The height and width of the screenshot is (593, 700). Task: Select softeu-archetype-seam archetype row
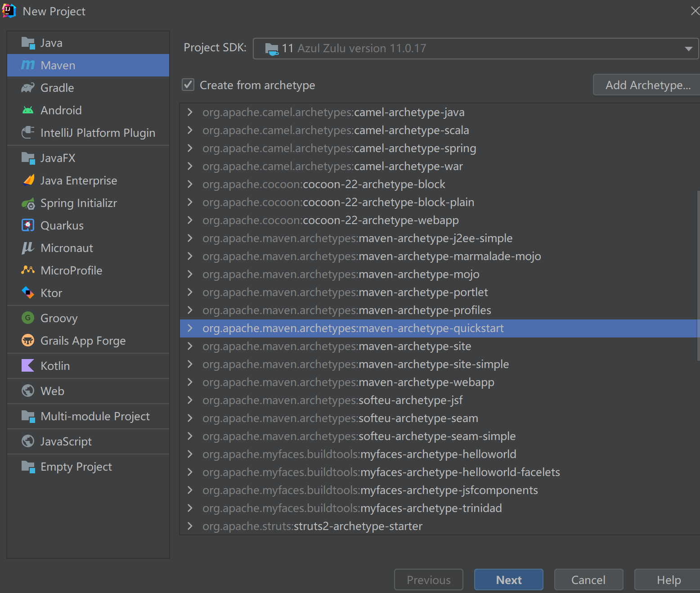[439, 418]
